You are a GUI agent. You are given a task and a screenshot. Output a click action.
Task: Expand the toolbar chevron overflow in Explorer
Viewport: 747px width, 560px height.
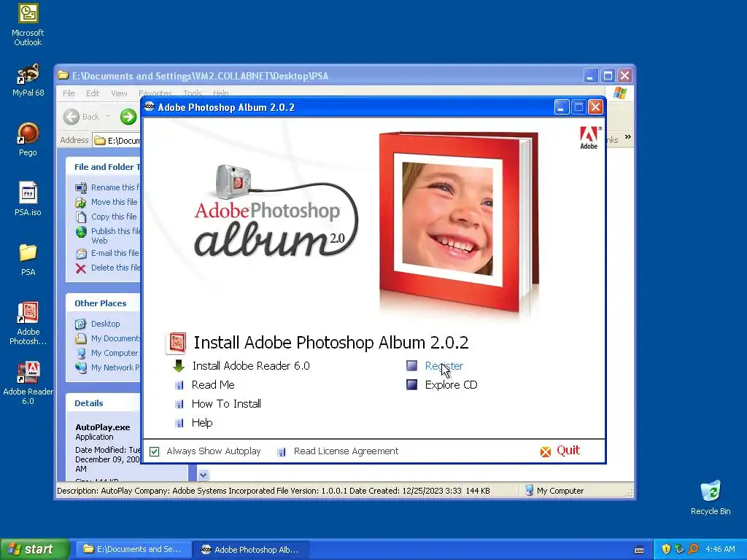(628, 137)
